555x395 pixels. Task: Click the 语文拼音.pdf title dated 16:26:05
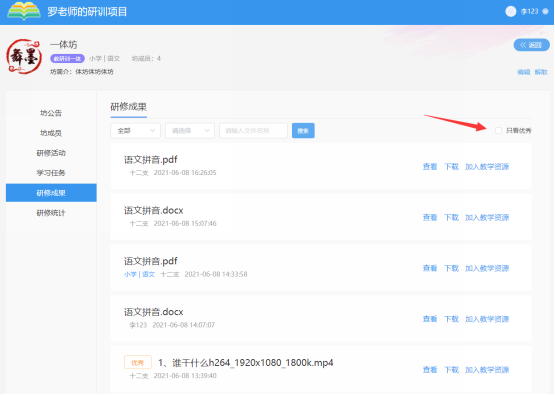pyautogui.click(x=150, y=160)
